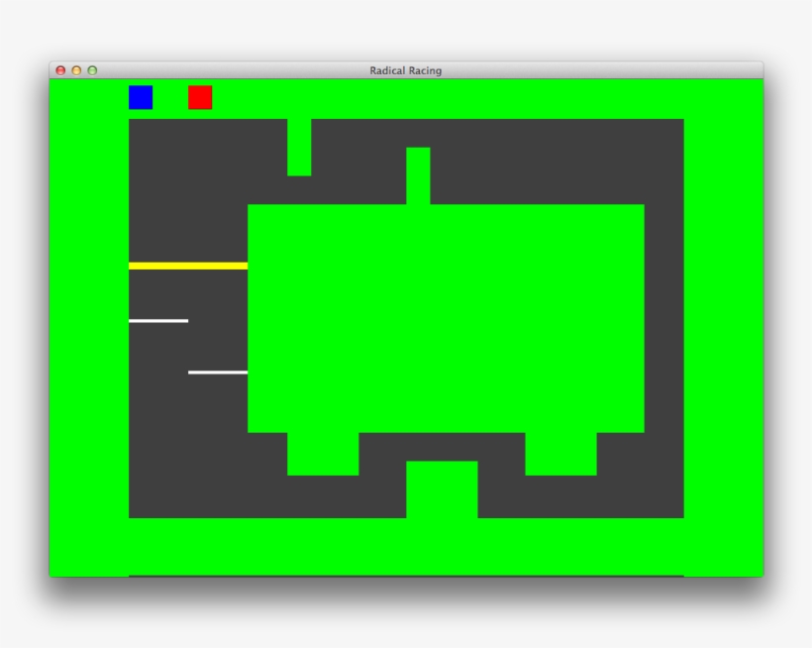Click green notch cutting into top-left track
This screenshot has width=812, height=648.
click(x=299, y=147)
